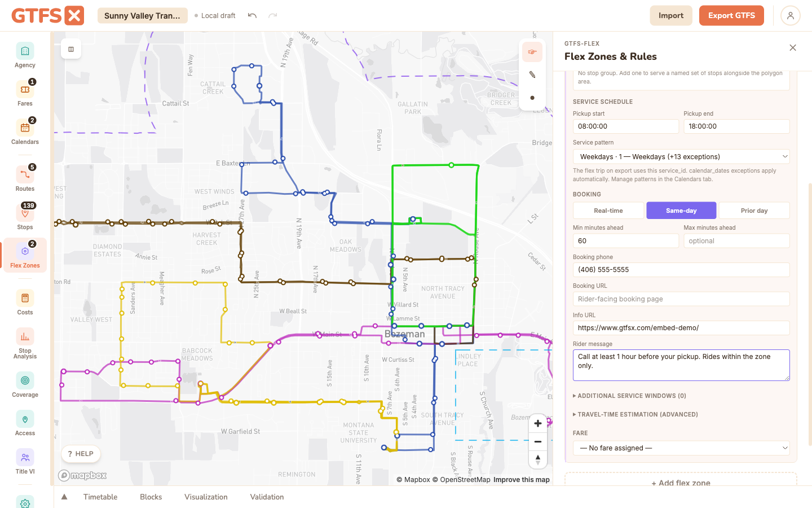Open the user account menu
The width and height of the screenshot is (812, 508).
[791, 16]
